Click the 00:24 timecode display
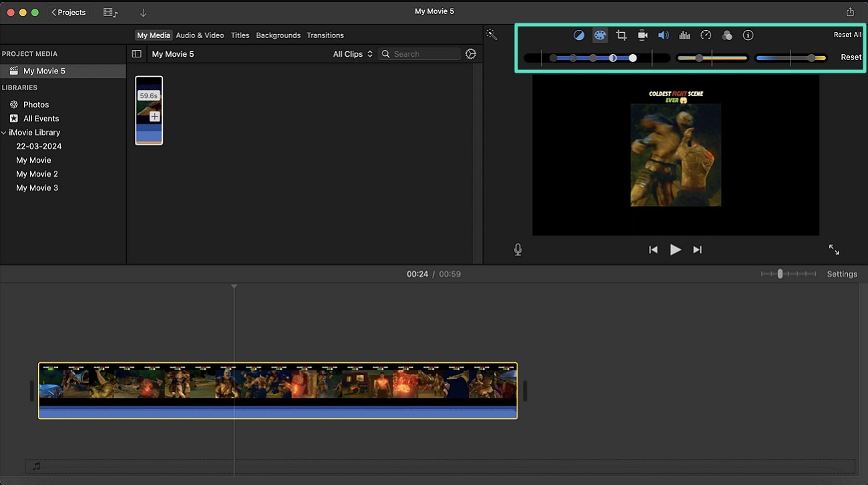 [x=417, y=274]
